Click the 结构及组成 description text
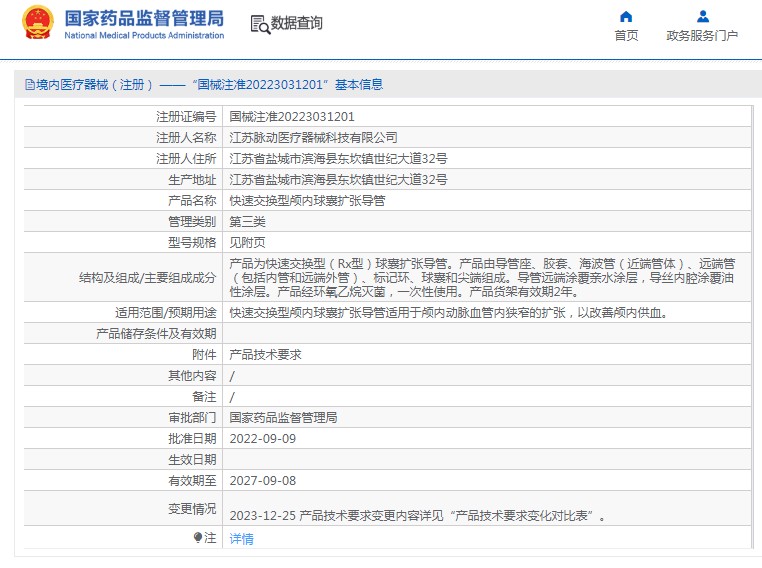Viewport: 762px width, 568px height. coord(482,277)
